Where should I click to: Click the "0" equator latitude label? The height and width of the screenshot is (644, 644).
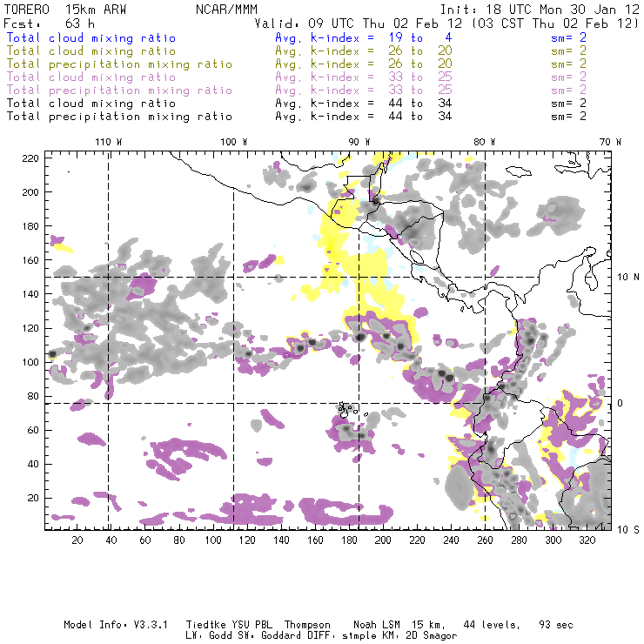click(x=621, y=403)
